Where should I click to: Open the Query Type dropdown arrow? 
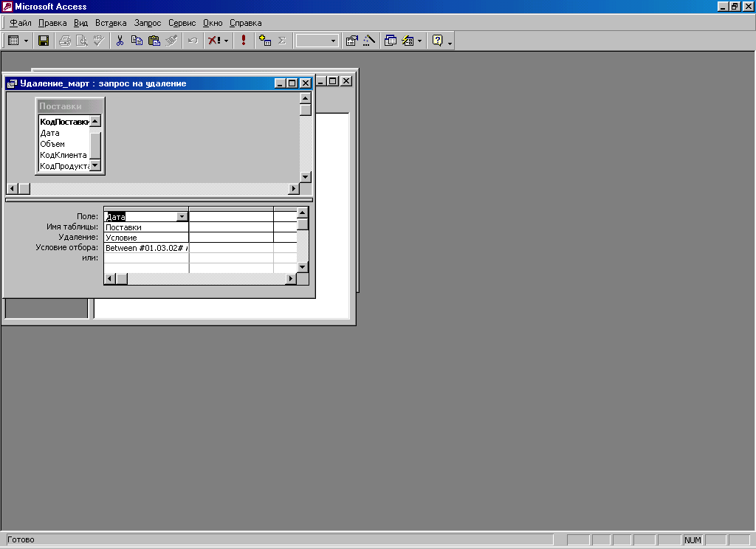pos(226,41)
